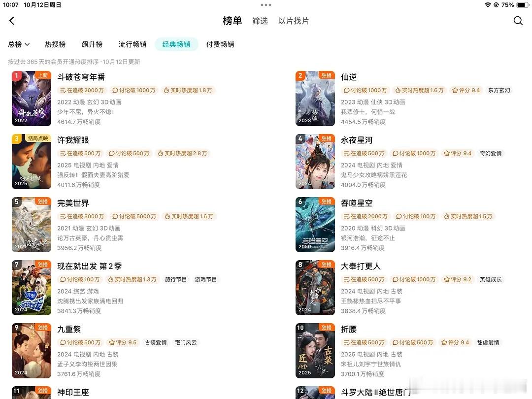Viewport: 532px width, 399px height.
Task: Tap the Wi-Fi status icon
Action: [488, 5]
